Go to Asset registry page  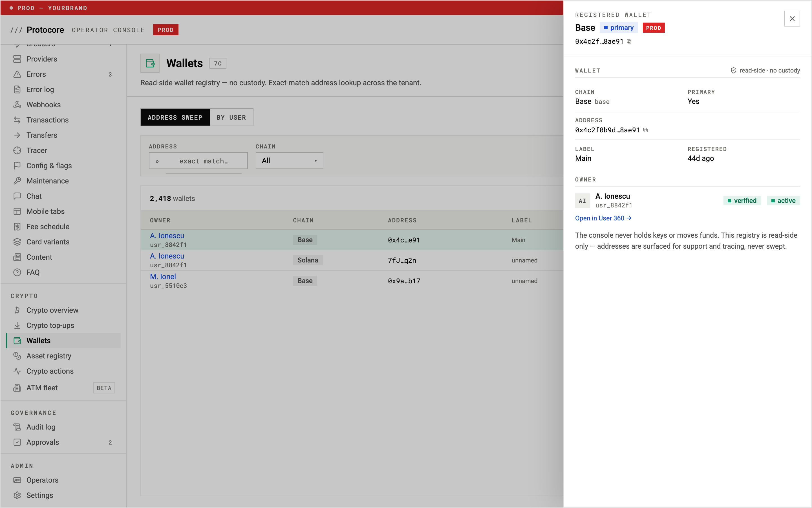[63, 356]
